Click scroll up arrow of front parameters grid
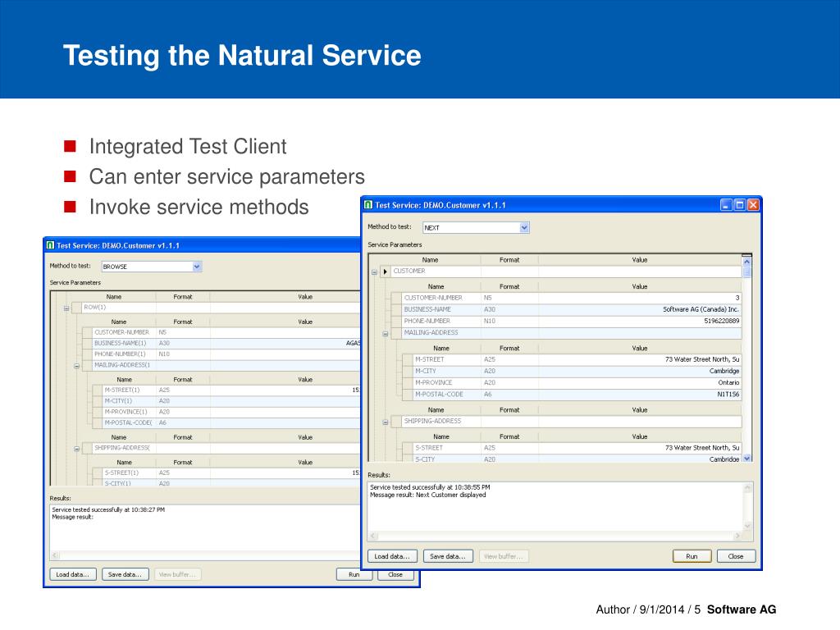Image resolution: width=840 pixels, height=630 pixels. click(x=746, y=262)
